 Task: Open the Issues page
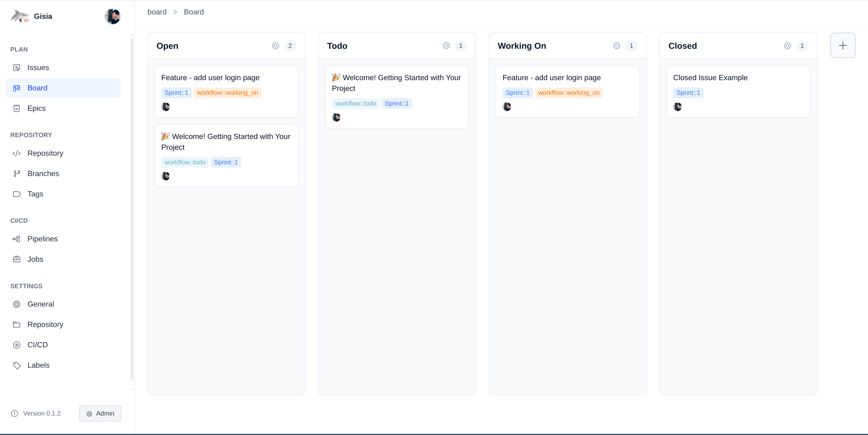[38, 68]
